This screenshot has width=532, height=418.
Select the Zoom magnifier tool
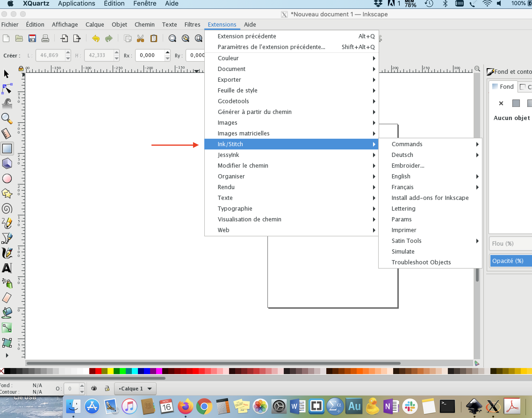click(x=7, y=119)
